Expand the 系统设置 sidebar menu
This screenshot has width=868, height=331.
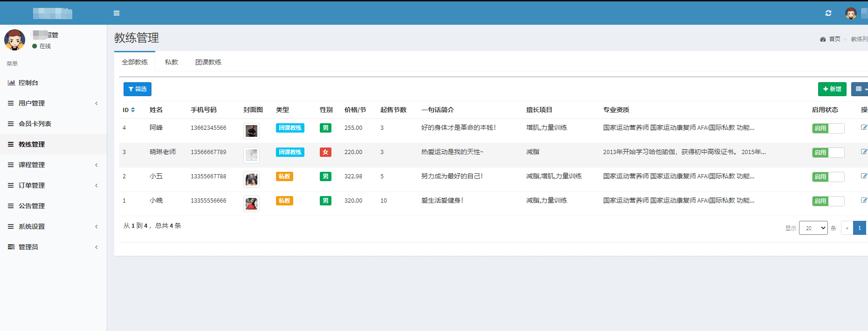pyautogui.click(x=53, y=226)
